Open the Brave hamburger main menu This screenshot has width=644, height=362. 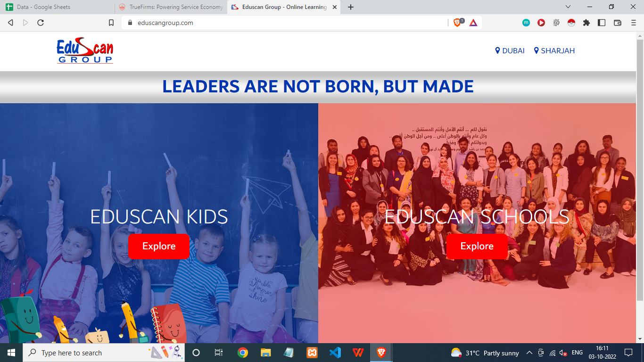(634, 23)
